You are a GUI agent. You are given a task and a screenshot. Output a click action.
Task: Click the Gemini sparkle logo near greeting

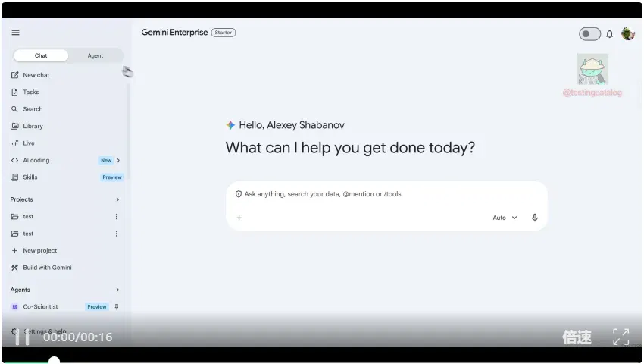[230, 125]
